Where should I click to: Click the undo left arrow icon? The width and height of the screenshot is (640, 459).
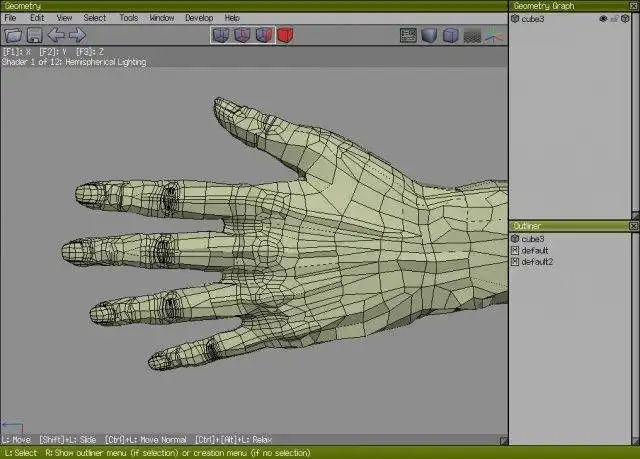(56, 36)
